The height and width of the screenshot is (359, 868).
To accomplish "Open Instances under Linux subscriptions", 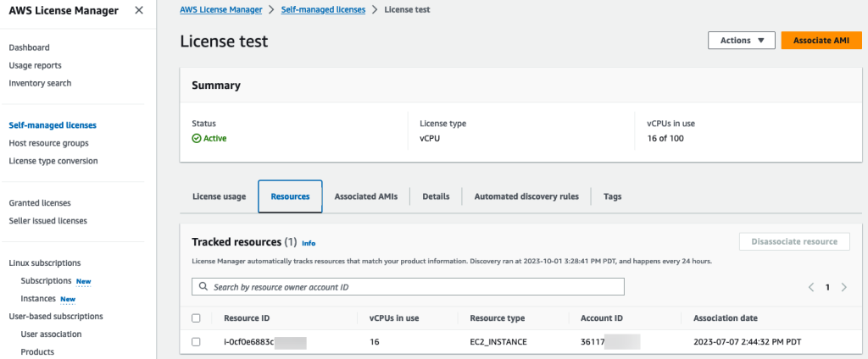I will pos(38,299).
